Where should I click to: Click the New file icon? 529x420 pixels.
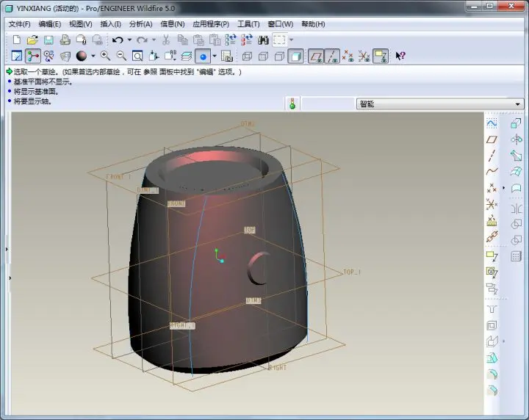[16, 40]
